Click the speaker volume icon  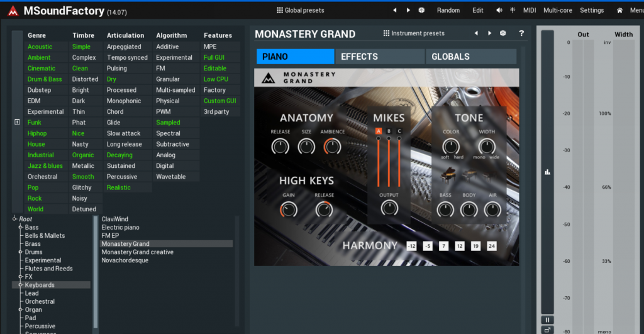point(499,10)
